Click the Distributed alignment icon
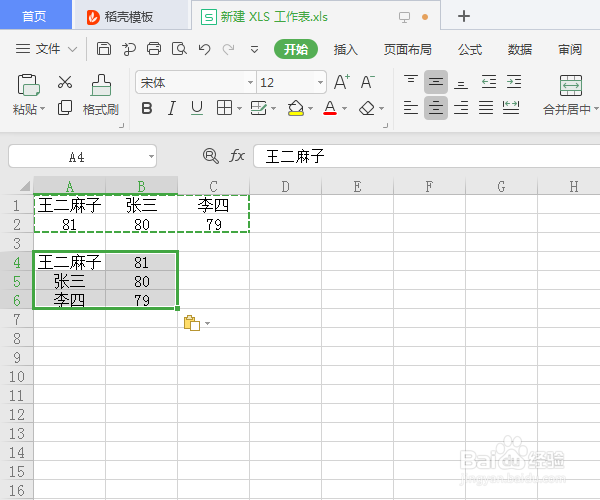 pos(511,108)
